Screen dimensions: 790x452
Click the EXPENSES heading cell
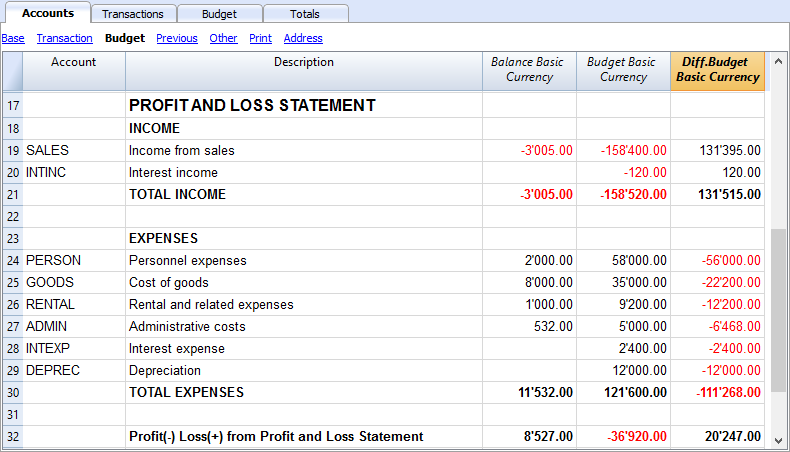(x=304, y=238)
